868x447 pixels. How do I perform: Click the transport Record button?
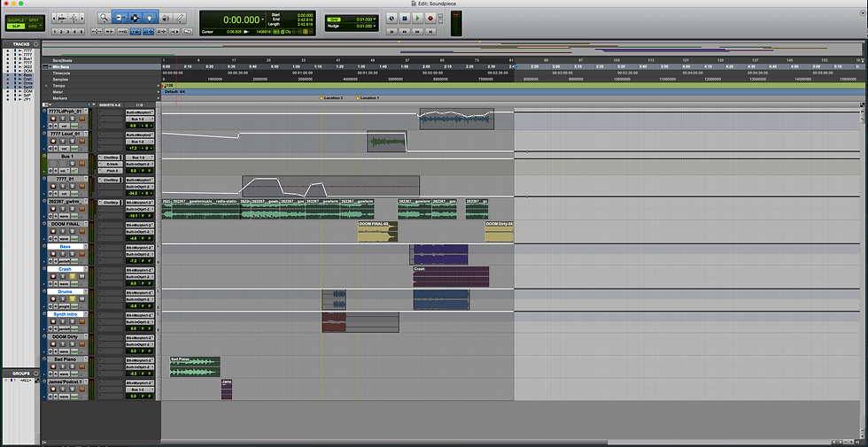[430, 18]
